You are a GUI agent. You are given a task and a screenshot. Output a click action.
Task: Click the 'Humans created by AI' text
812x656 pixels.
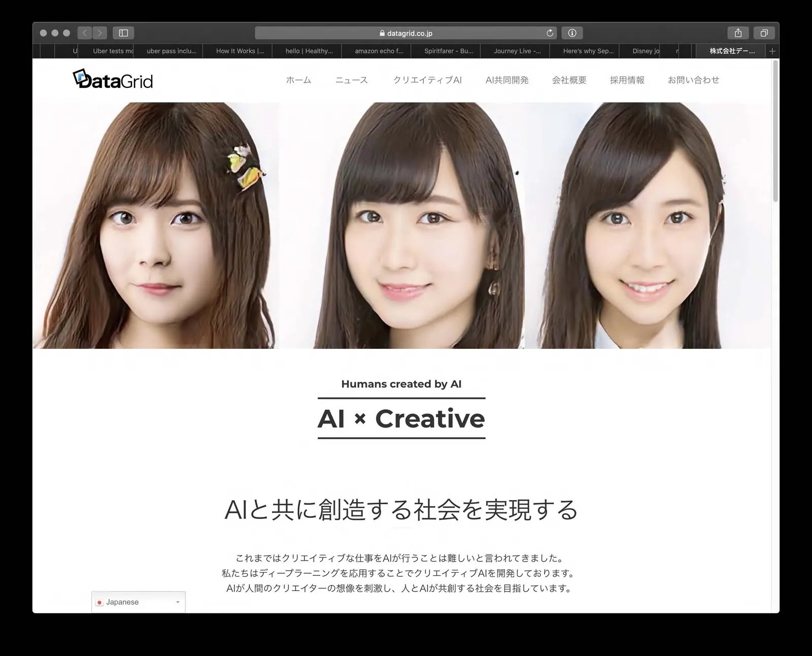click(x=401, y=384)
